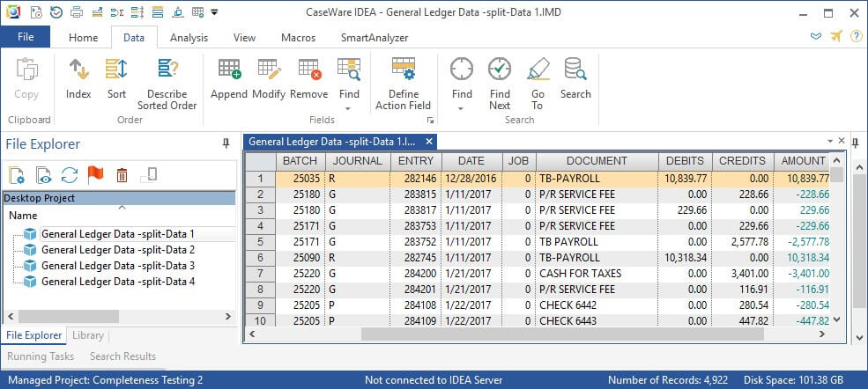868x389 pixels.
Task: Open the database tab list dropdown arrow
Action: [830, 141]
